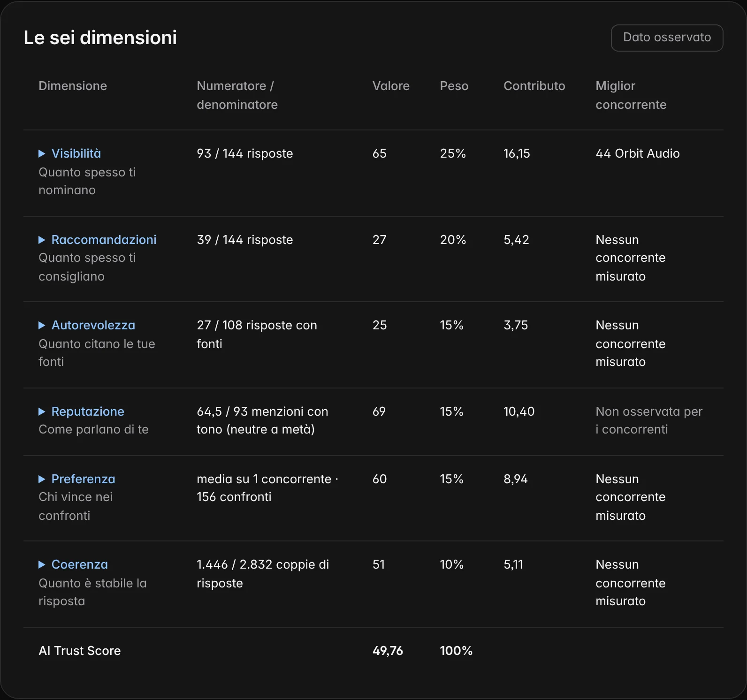This screenshot has width=747, height=700.
Task: Click the "44 Orbit Audio" competitor cell
Action: point(637,153)
